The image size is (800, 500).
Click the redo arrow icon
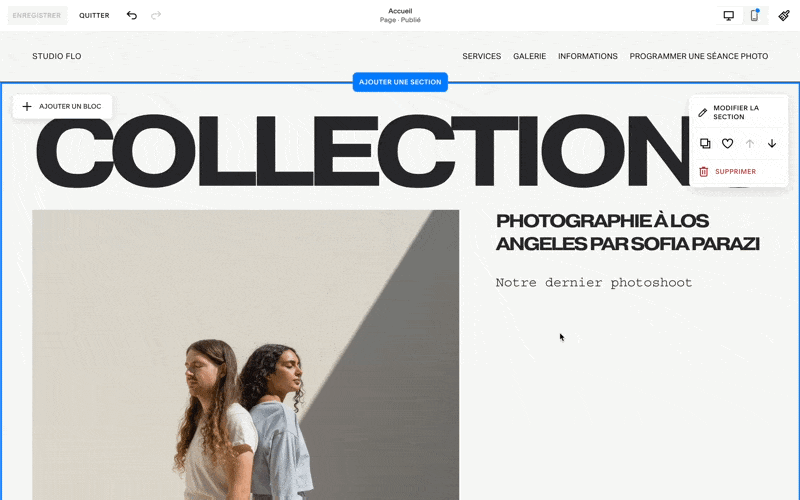[x=156, y=15]
